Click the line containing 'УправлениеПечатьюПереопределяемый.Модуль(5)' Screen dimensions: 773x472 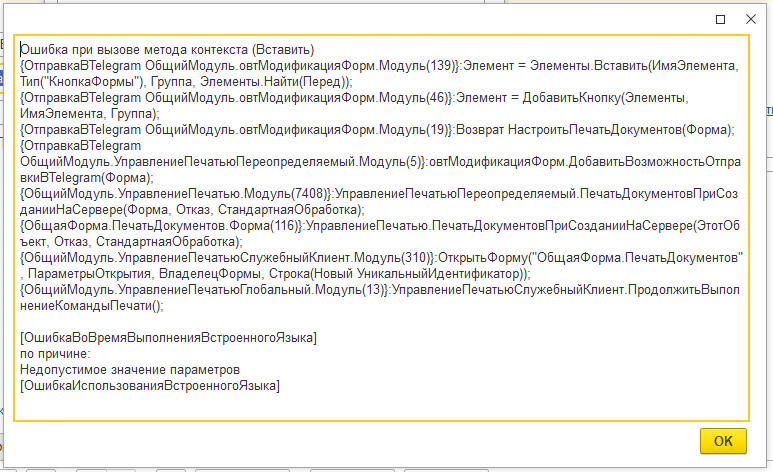pyautogui.click(x=380, y=162)
